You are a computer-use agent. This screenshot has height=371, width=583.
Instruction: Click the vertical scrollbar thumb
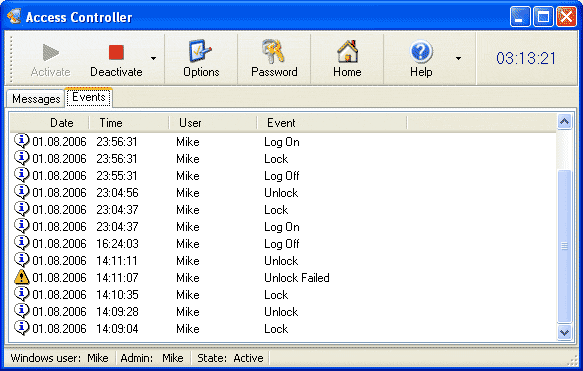(x=564, y=246)
